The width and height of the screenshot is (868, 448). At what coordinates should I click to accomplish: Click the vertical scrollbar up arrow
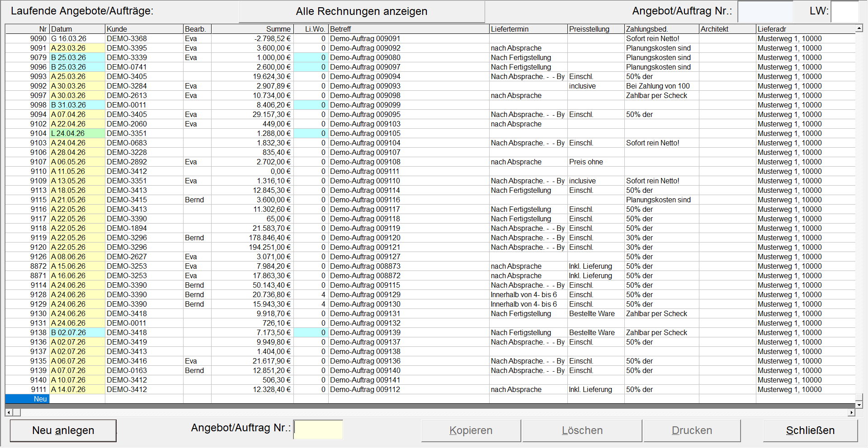[x=859, y=28]
